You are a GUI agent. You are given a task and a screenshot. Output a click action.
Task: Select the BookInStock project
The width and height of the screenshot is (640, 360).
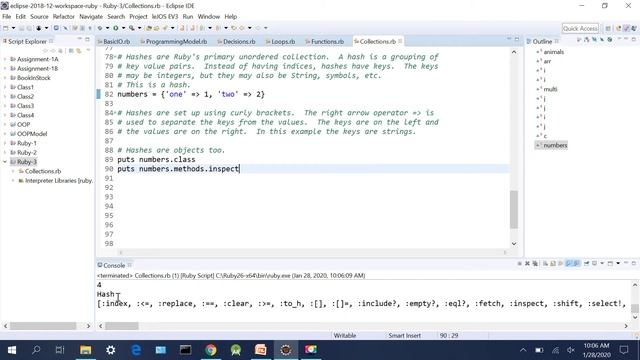coord(33,78)
